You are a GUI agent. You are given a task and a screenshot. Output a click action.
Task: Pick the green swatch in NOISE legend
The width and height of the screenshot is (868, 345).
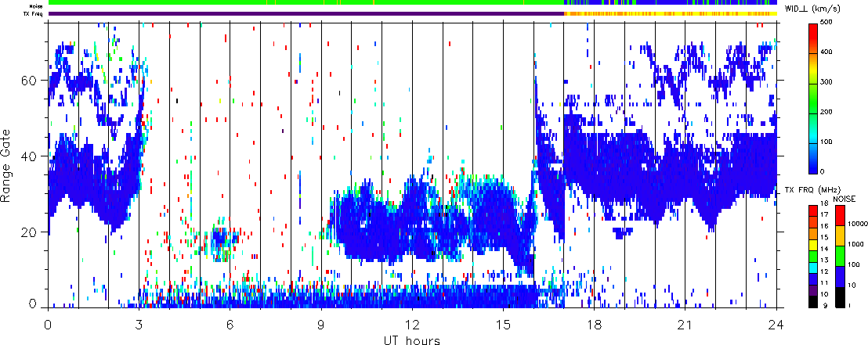(x=840, y=256)
